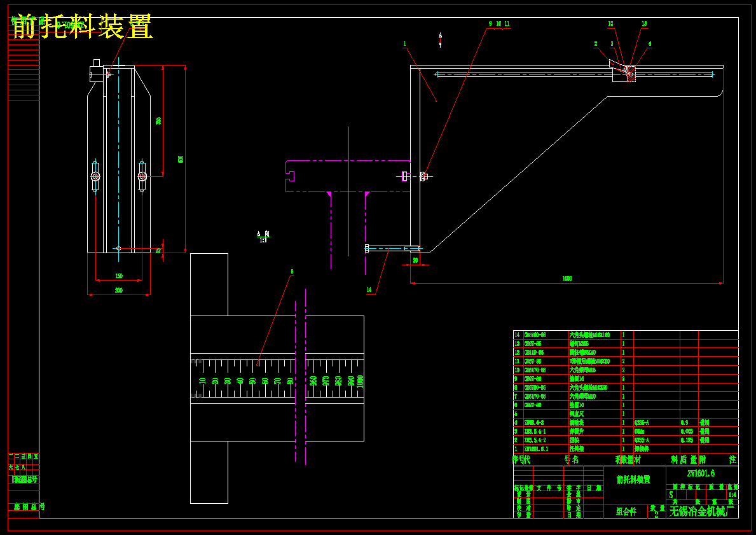The image size is (756, 535).
Task: Select the 1000 length dimension under the bracket
Action: 567,279
